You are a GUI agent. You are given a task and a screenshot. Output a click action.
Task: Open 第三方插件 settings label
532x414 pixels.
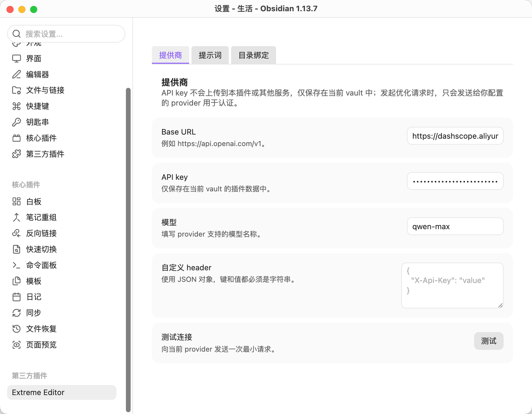(45, 154)
